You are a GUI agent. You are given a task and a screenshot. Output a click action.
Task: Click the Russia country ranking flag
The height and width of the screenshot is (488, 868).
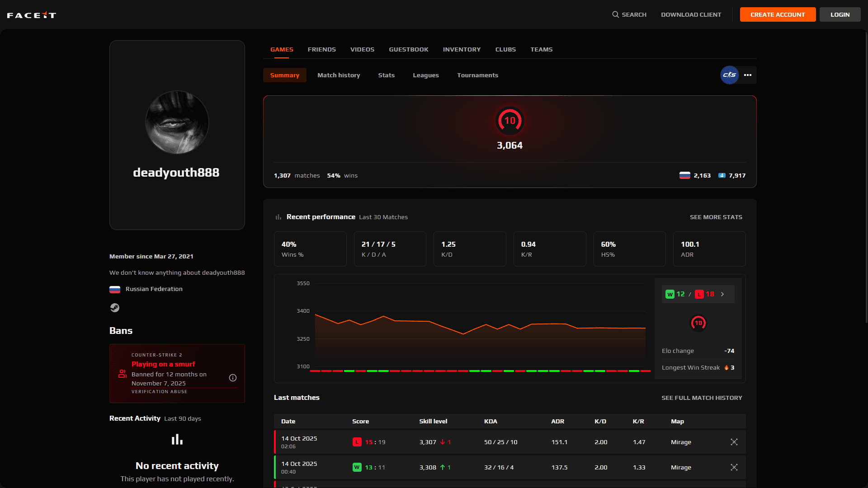click(x=684, y=175)
